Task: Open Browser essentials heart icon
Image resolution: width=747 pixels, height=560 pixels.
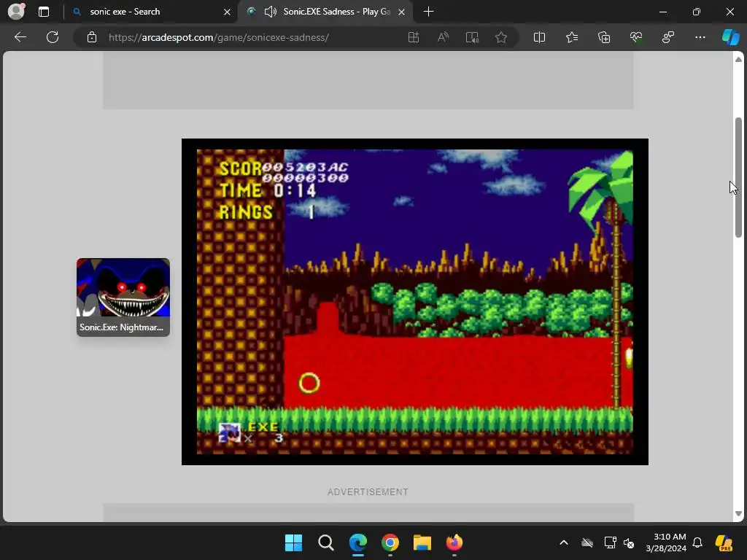Action: click(636, 37)
